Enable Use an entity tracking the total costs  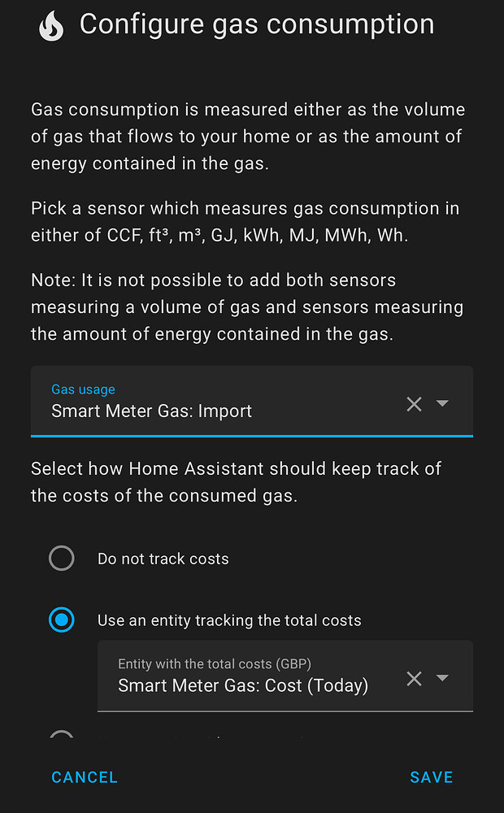[62, 620]
